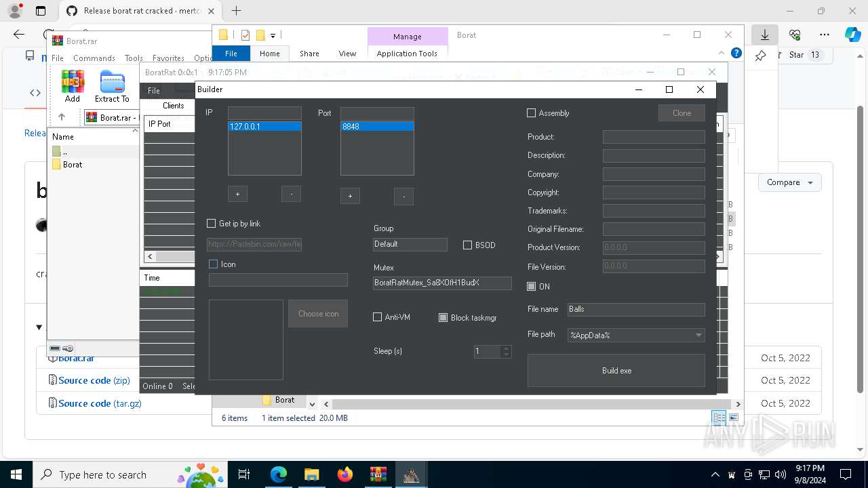The image size is (868, 488).
Task: Switch Explorer to large icons view
Action: (733, 418)
